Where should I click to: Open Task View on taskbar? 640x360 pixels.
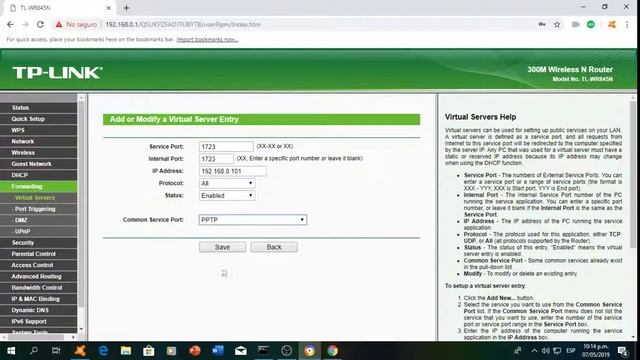pyautogui.click(x=56, y=351)
